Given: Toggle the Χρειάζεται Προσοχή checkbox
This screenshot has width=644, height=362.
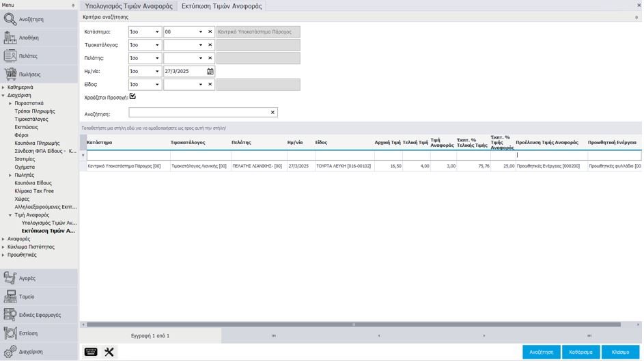Looking at the screenshot, I should (x=132, y=96).
